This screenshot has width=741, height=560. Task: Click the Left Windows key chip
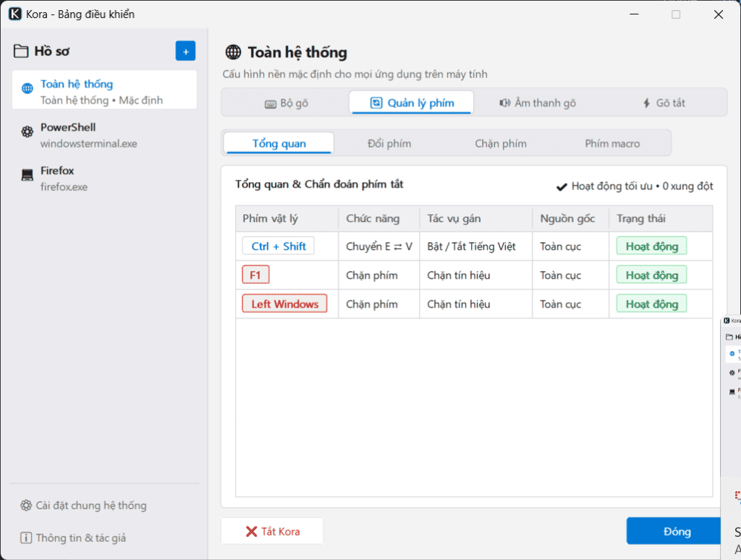pos(284,304)
